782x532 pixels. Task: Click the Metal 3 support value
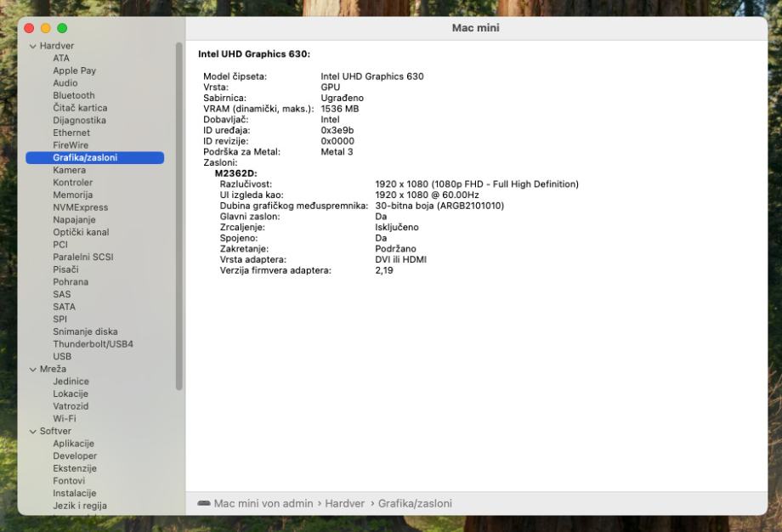337,152
